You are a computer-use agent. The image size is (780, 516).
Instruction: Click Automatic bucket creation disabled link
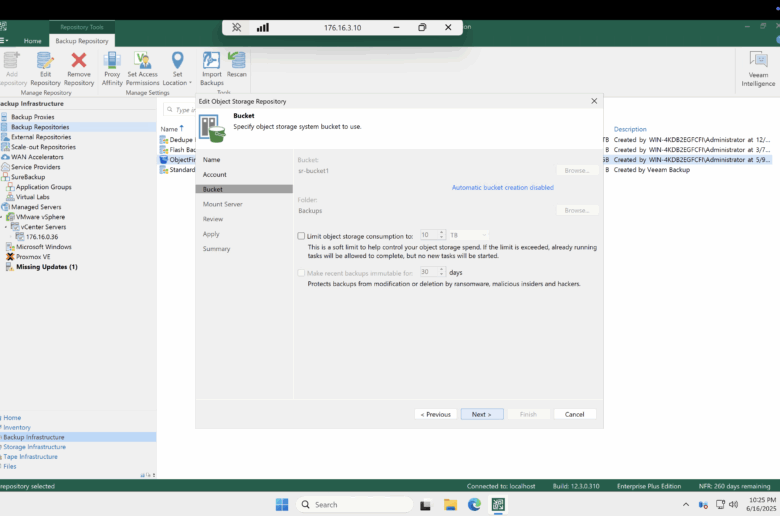(x=502, y=188)
